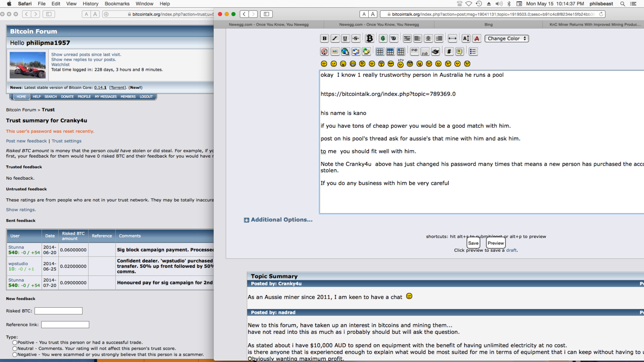Open Trust settings link
The image size is (644, 362).
pos(66,141)
